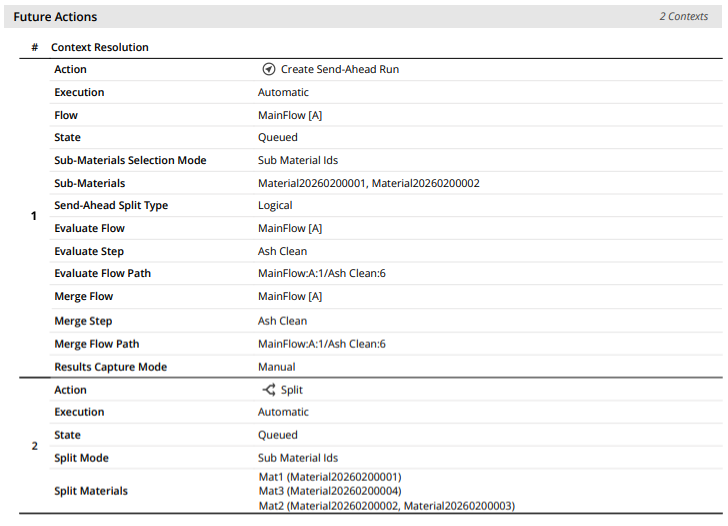
Task: Click the Merge Step label
Action: 83,321
